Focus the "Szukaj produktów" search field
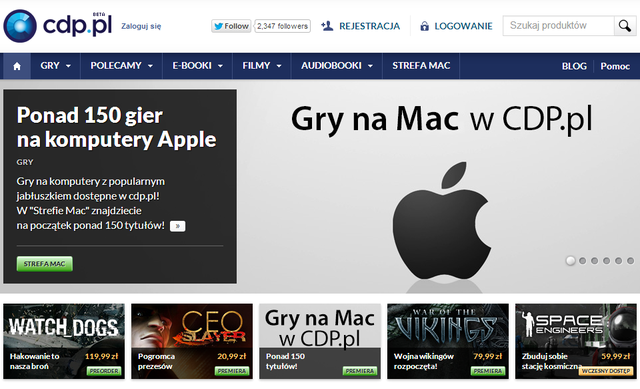 point(558,26)
